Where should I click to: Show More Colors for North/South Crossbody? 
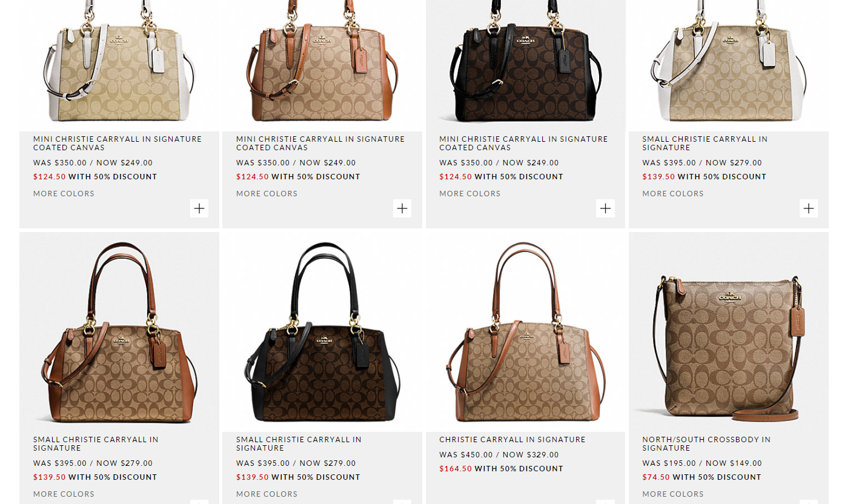click(x=673, y=494)
